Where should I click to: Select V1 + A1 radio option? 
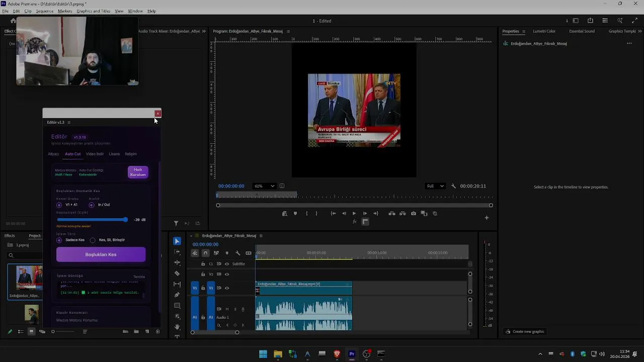click(x=59, y=205)
